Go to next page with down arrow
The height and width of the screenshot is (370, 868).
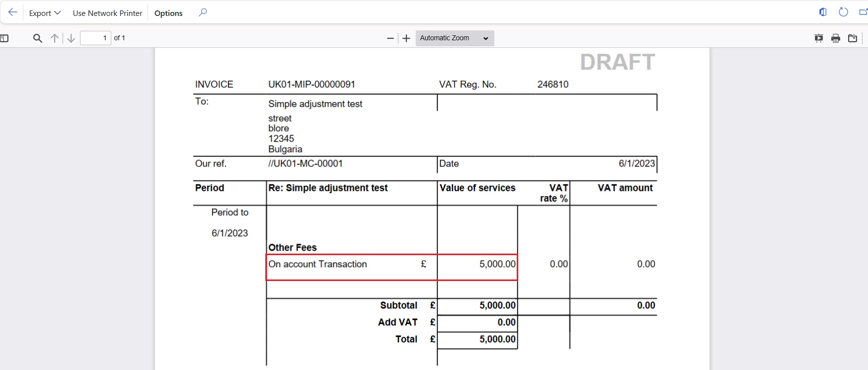tap(71, 38)
